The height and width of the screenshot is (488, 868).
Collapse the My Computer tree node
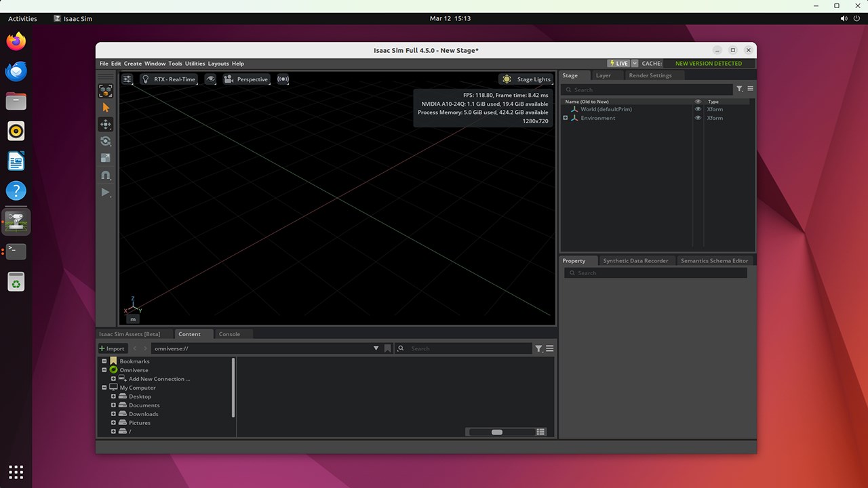(104, 388)
